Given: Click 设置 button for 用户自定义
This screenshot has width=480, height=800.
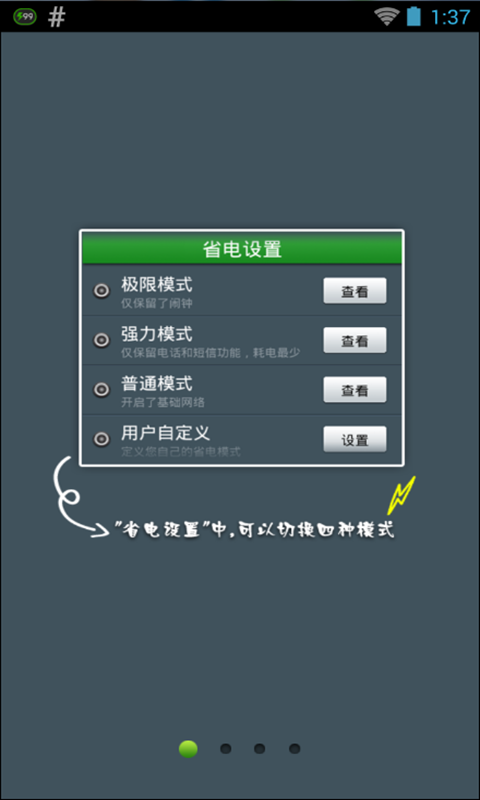Looking at the screenshot, I should [355, 439].
